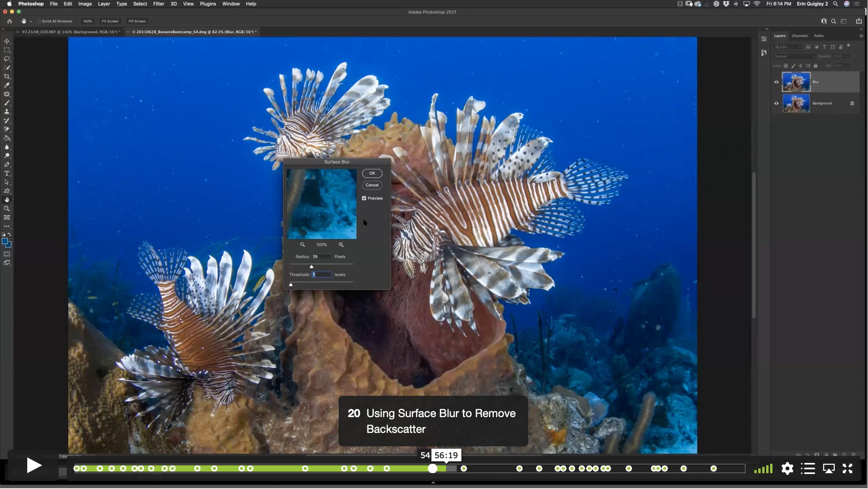
Task: Toggle the Preview checkbox in Surface Blur
Action: [364, 198]
